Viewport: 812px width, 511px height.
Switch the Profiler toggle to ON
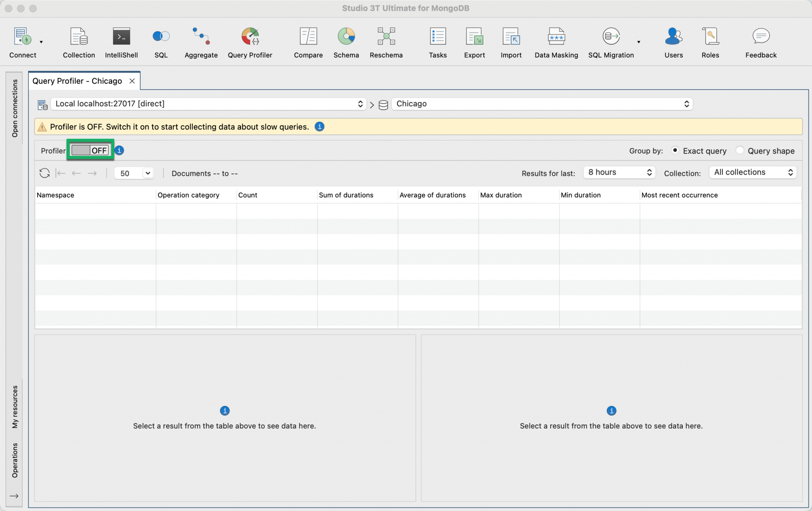point(90,150)
